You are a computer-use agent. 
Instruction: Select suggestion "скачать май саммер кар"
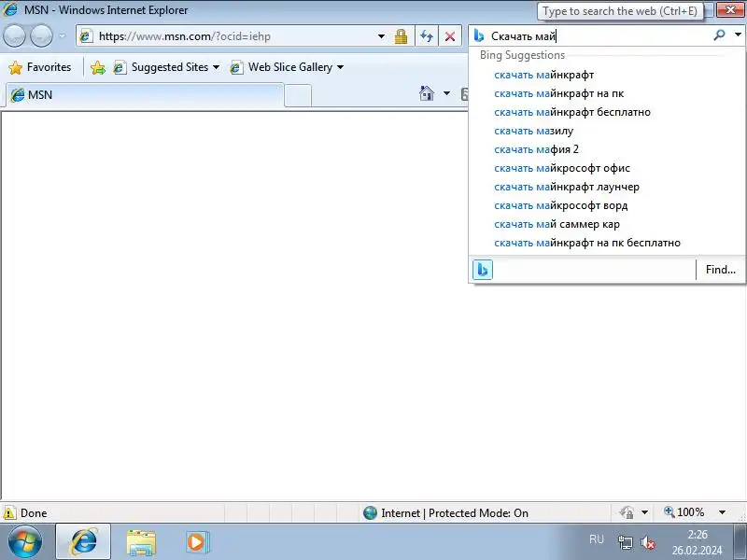606,224
